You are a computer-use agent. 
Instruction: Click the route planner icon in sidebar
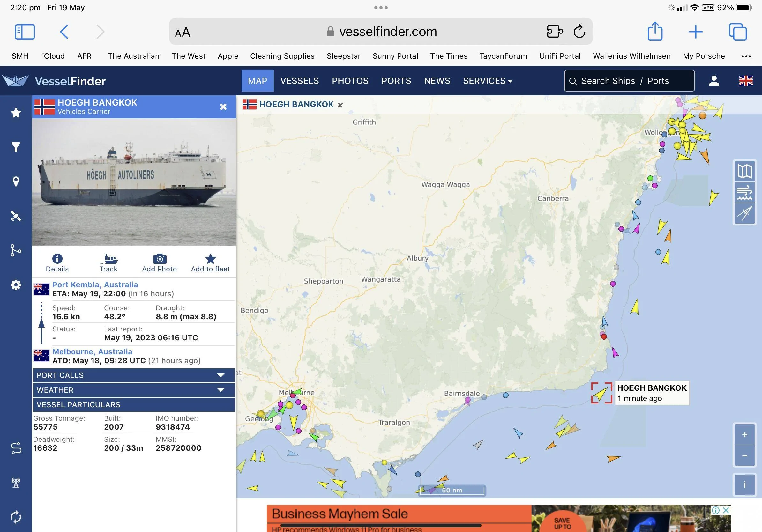point(16,448)
